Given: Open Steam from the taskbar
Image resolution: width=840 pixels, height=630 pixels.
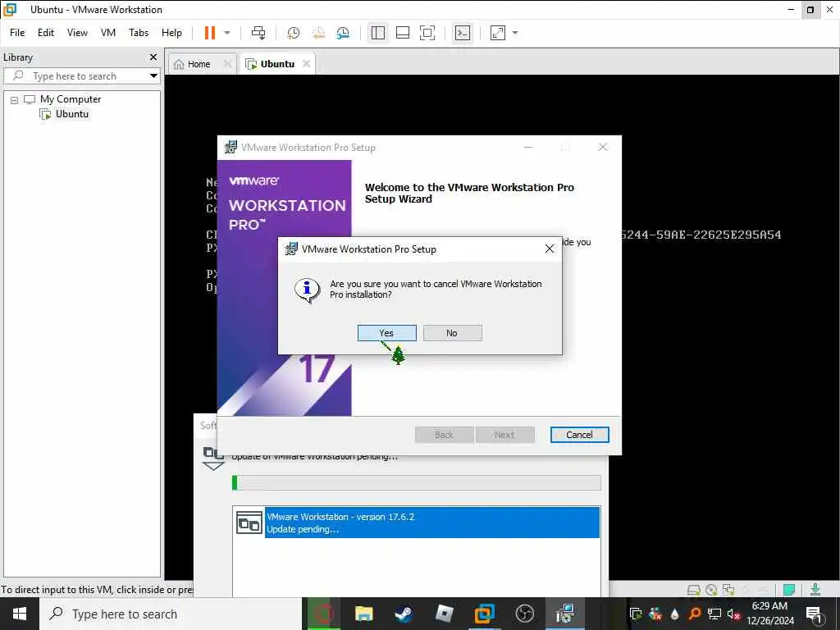Looking at the screenshot, I should [x=404, y=614].
